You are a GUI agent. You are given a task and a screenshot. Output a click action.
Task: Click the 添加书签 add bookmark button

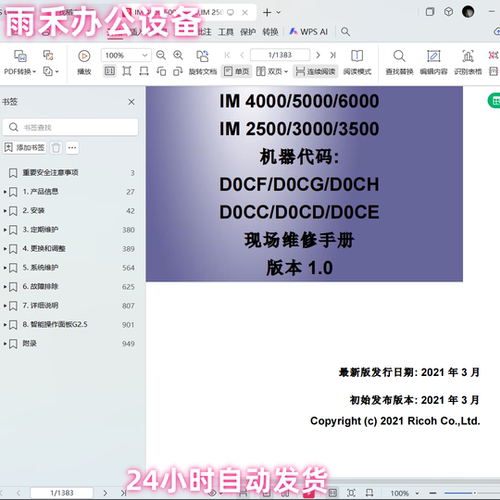click(x=25, y=147)
